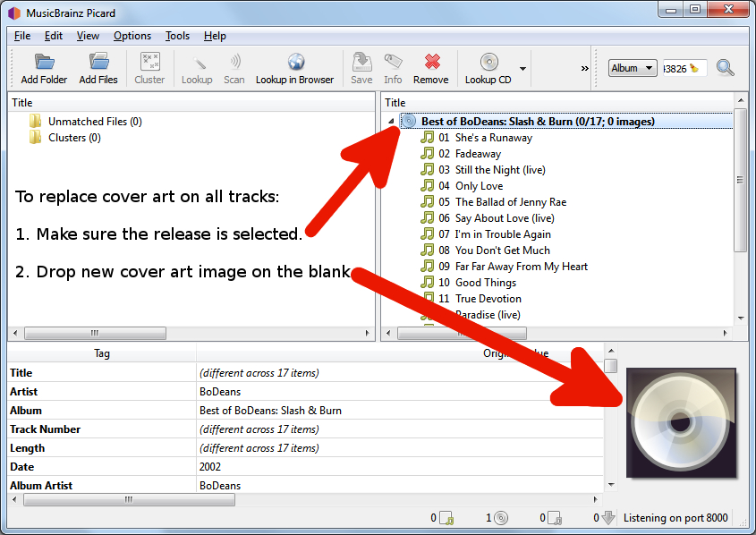Image resolution: width=756 pixels, height=535 pixels.
Task: Open the View menu
Action: click(x=88, y=36)
